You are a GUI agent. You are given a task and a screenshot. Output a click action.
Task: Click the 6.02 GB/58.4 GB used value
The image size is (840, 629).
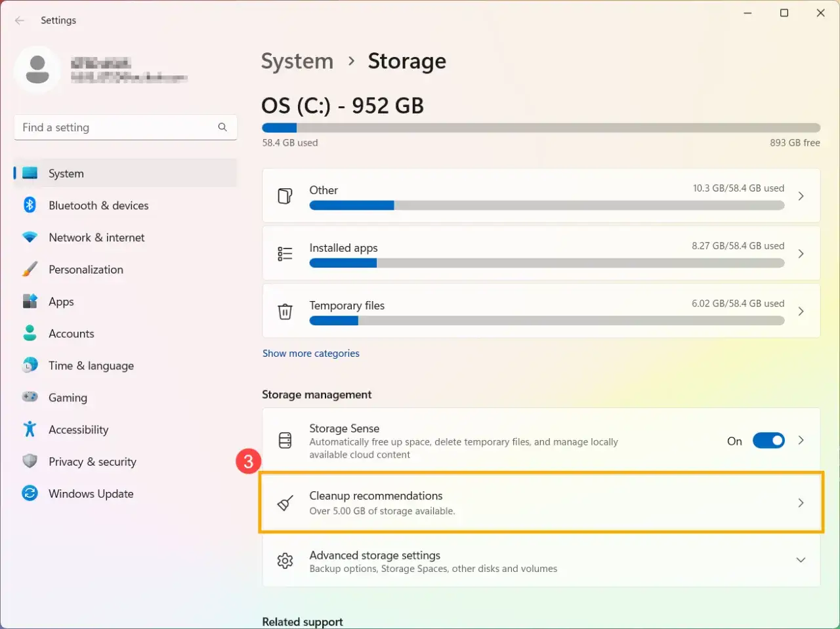point(738,304)
